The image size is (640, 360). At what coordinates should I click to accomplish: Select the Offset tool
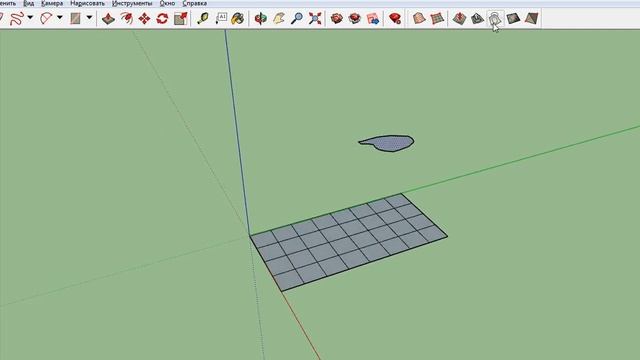point(126,18)
